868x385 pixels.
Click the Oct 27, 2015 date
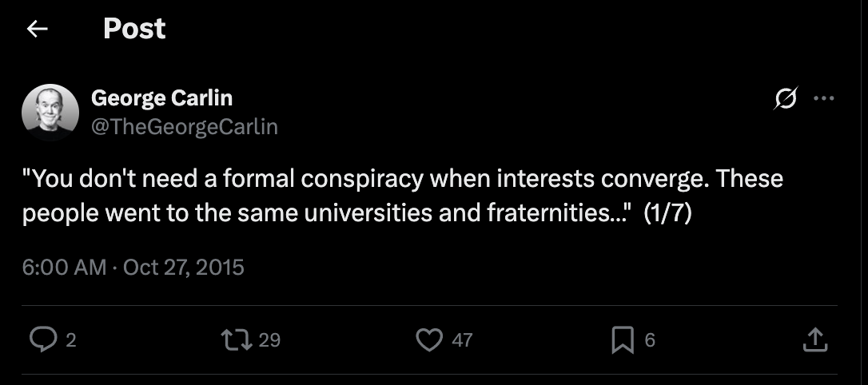tap(184, 266)
